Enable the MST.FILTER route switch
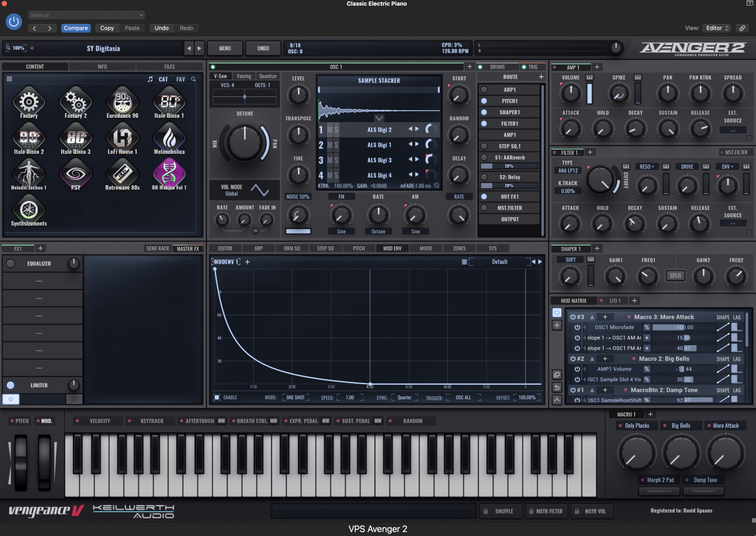Screen dimensions: 756x536 pos(484,208)
